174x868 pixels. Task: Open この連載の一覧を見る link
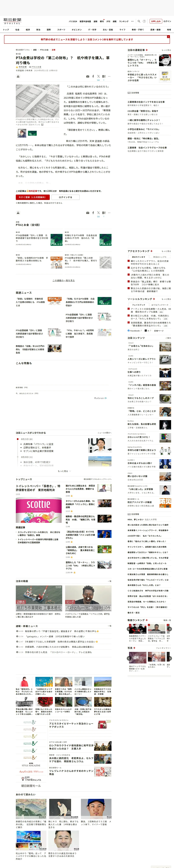tap(64, 280)
